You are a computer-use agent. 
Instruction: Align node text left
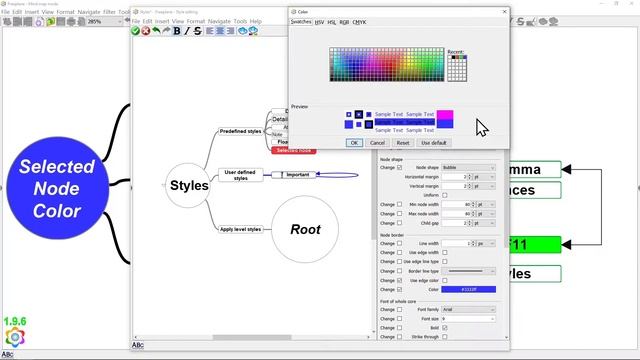pos(210,31)
